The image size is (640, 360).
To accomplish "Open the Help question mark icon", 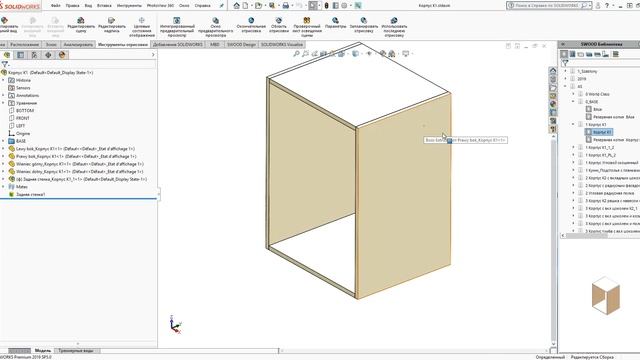I will coord(607,6).
